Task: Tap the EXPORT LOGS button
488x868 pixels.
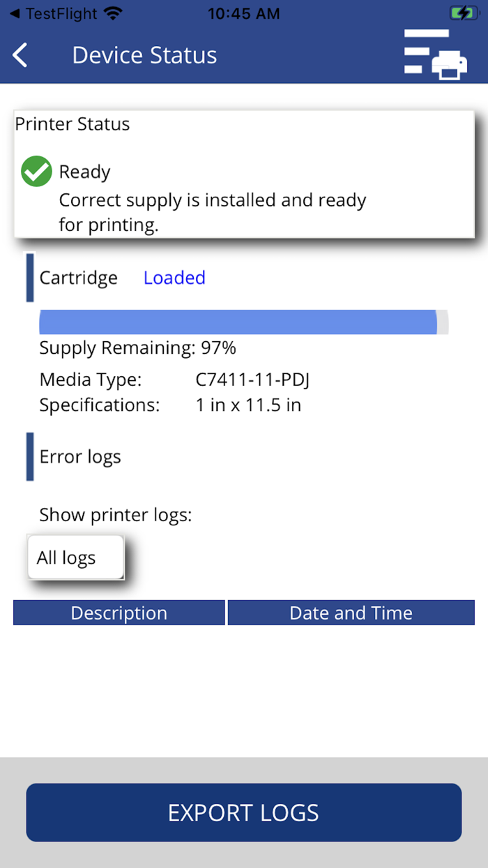Action: [x=243, y=812]
